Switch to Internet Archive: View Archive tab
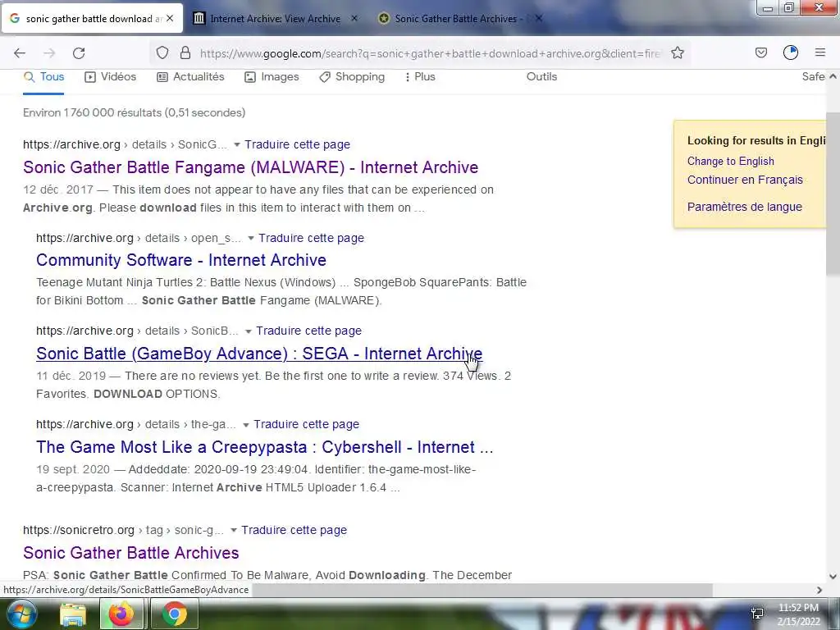 coord(276,19)
